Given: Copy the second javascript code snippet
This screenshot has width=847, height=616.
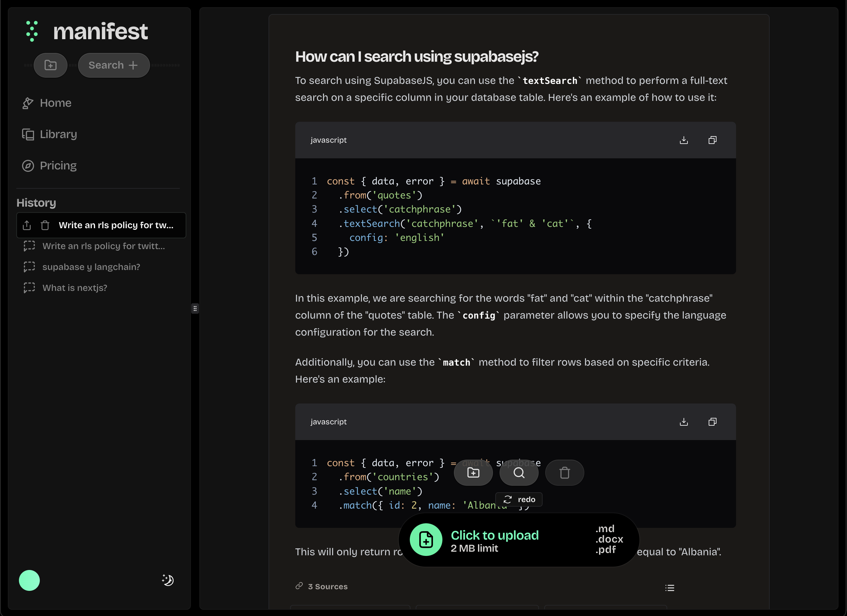Looking at the screenshot, I should coord(712,422).
